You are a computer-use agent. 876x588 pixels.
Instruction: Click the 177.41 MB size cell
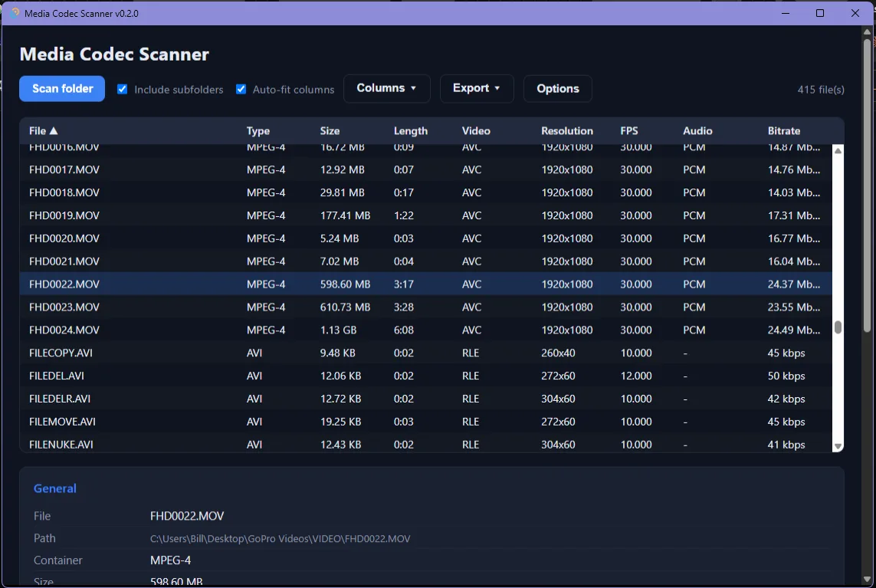[345, 215]
